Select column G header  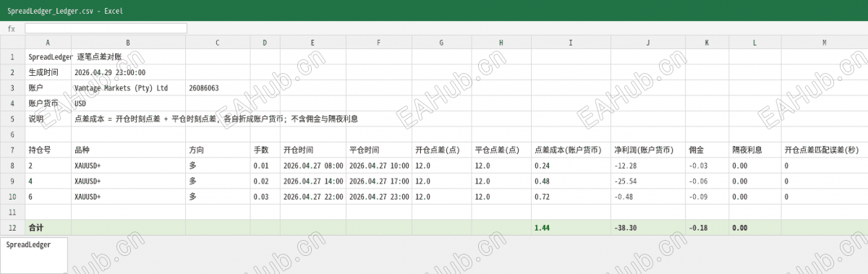tap(441, 43)
